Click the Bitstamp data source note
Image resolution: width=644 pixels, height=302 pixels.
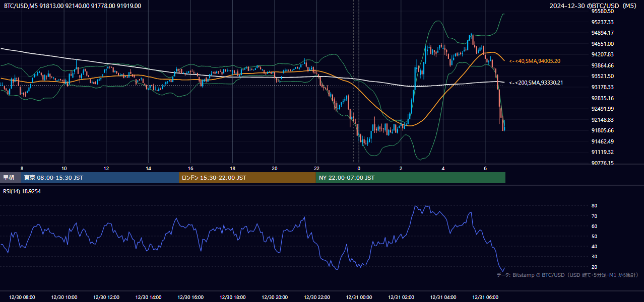[x=567, y=275]
